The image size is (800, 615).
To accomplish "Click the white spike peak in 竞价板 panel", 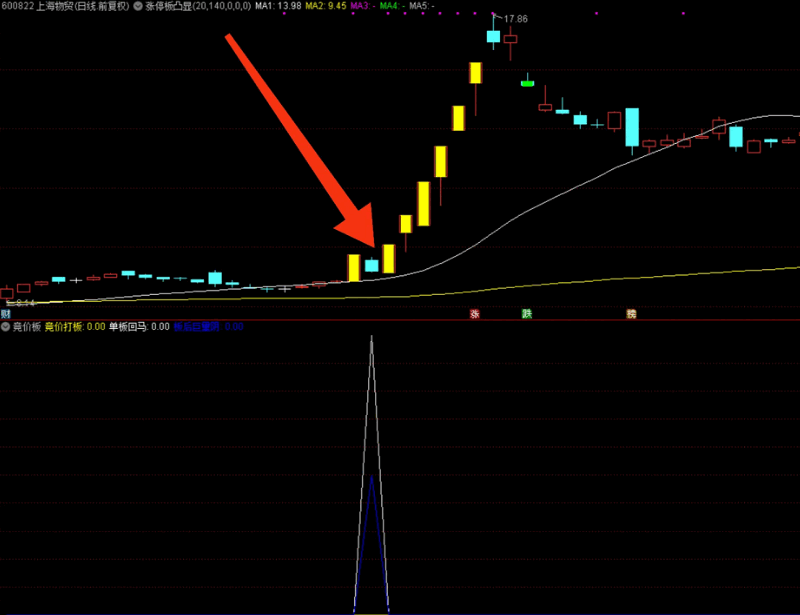I will pyautogui.click(x=371, y=338).
